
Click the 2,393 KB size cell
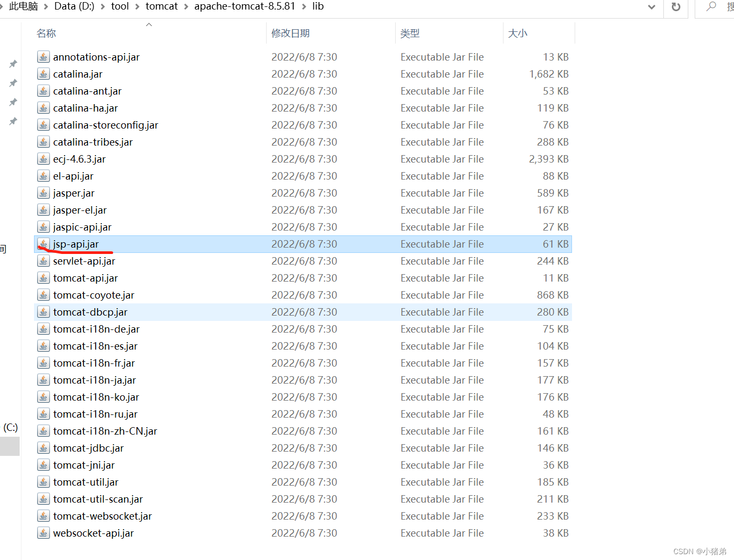coord(549,159)
